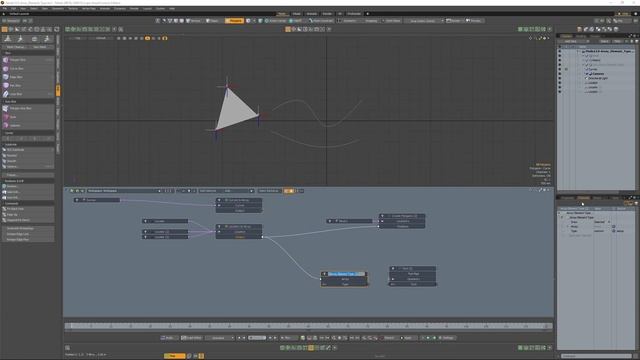Activate the orange Polygons selection mode
Viewport: 640px width, 360px height.
click(x=234, y=20)
